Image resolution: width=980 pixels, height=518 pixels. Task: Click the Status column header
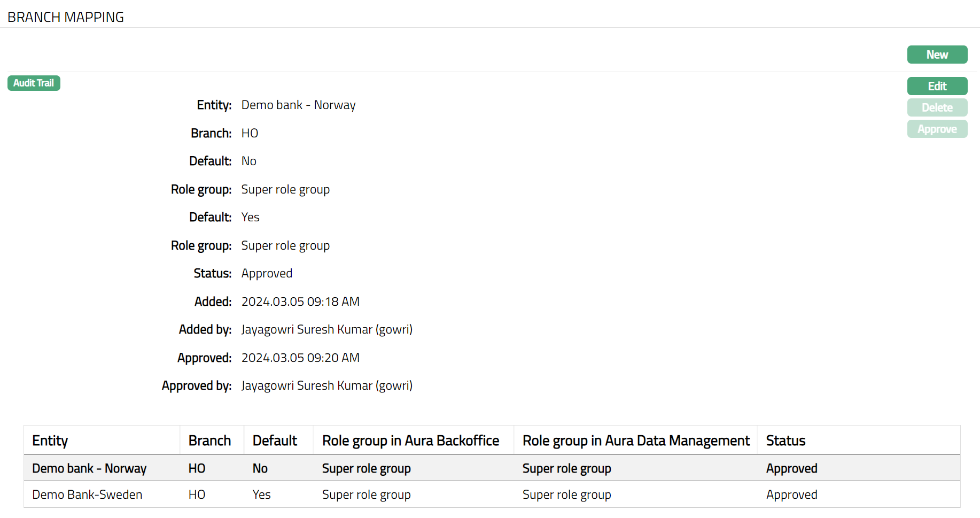point(785,440)
